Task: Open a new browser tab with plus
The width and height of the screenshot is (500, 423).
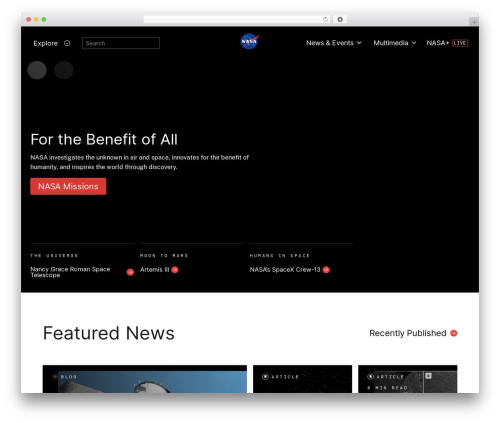Action: click(x=474, y=22)
